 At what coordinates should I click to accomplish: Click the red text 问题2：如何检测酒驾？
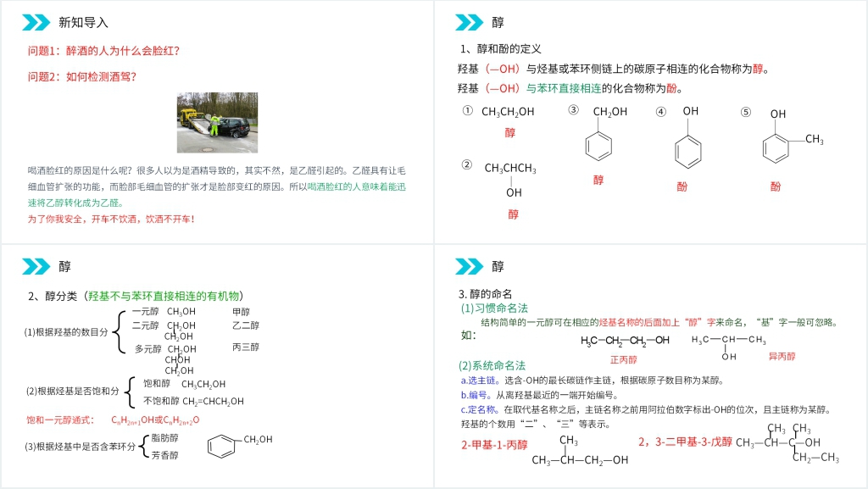coord(82,77)
